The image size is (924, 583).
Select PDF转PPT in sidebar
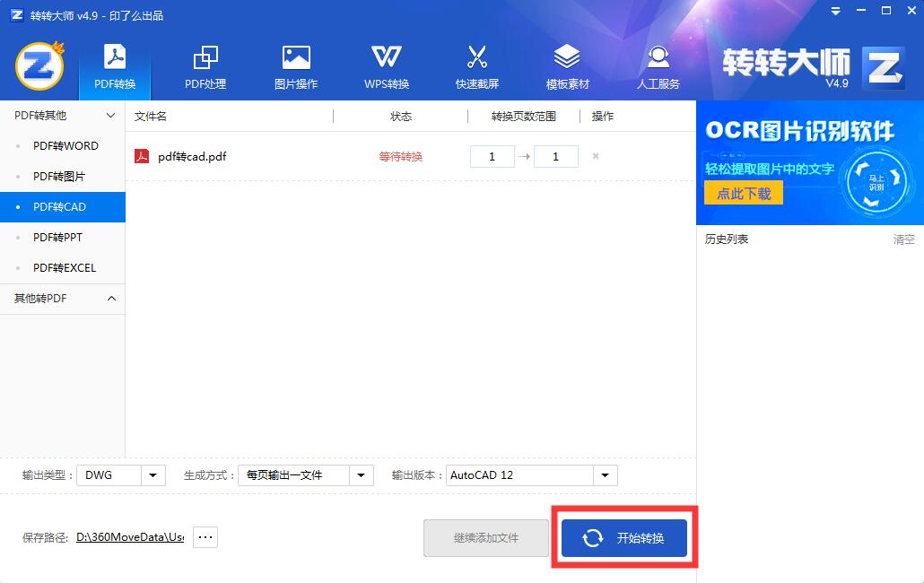coord(63,238)
